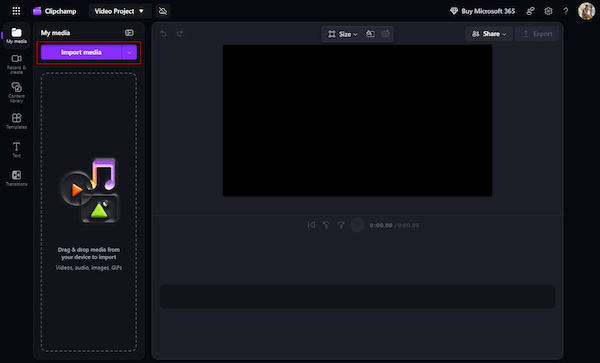Open the Share dropdown
The image size is (600, 363).
tap(489, 34)
